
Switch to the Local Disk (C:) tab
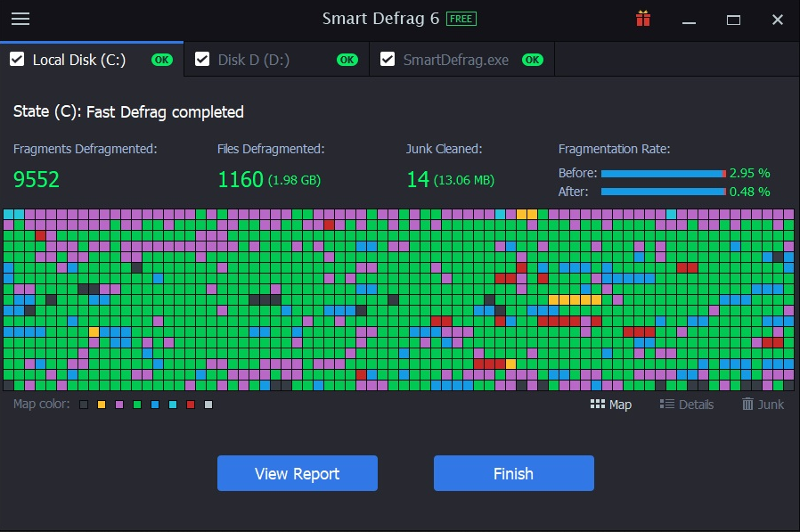pyautogui.click(x=92, y=59)
